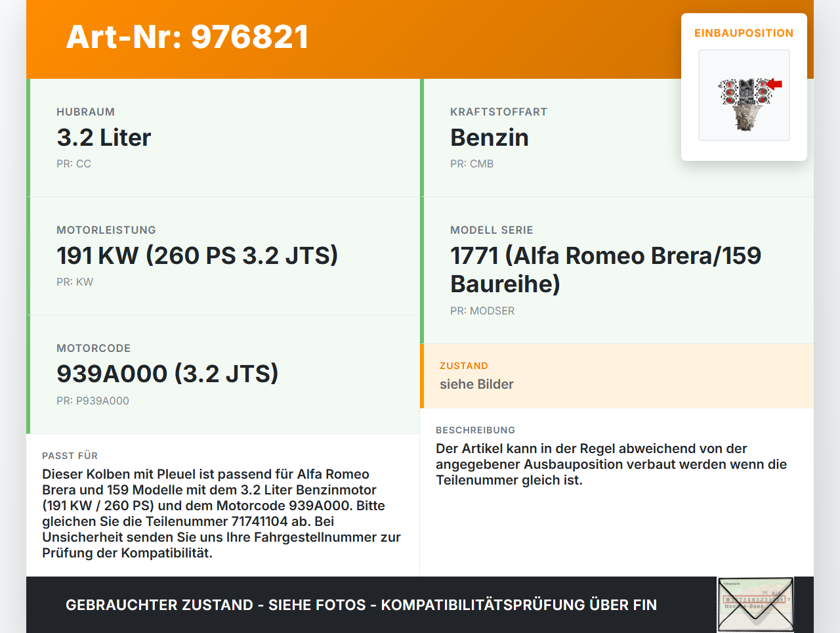
Task: Click the 'PR: P939A000' label
Action: click(x=93, y=401)
